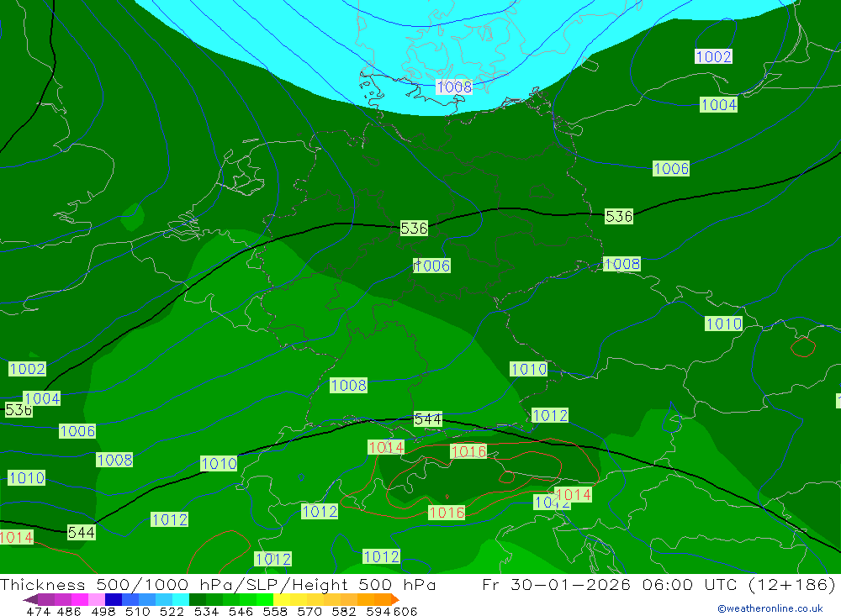Click the 1010 label at the far western edge
The image size is (841, 616).
26,477
